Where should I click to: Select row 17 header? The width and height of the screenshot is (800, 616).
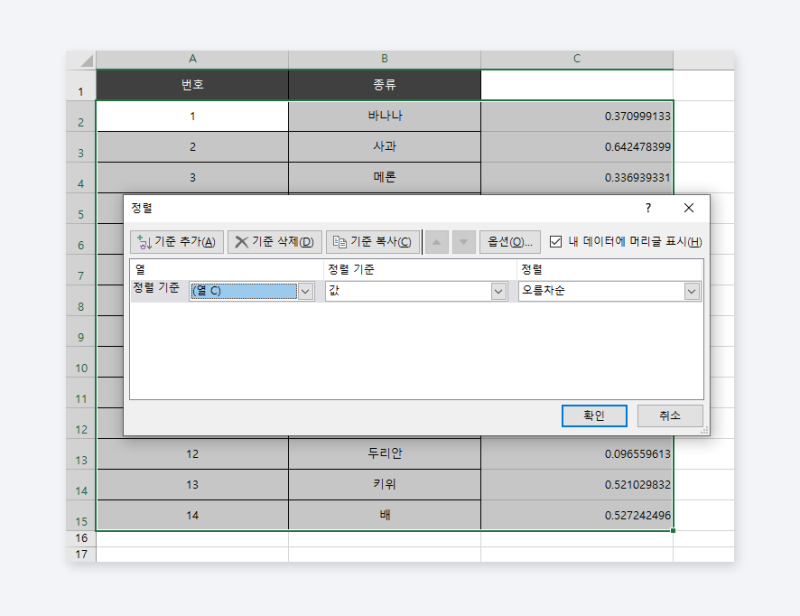point(81,554)
